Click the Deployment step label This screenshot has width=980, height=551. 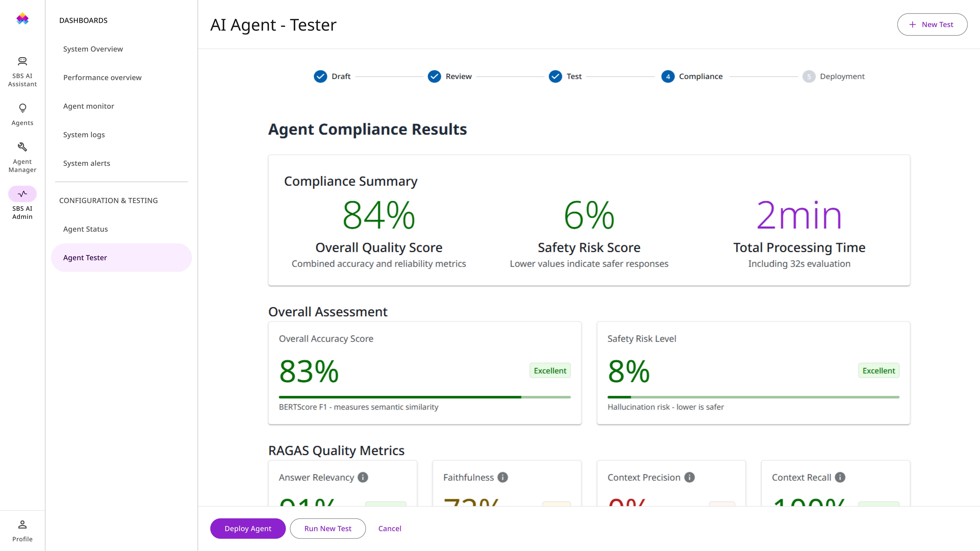[x=842, y=76]
